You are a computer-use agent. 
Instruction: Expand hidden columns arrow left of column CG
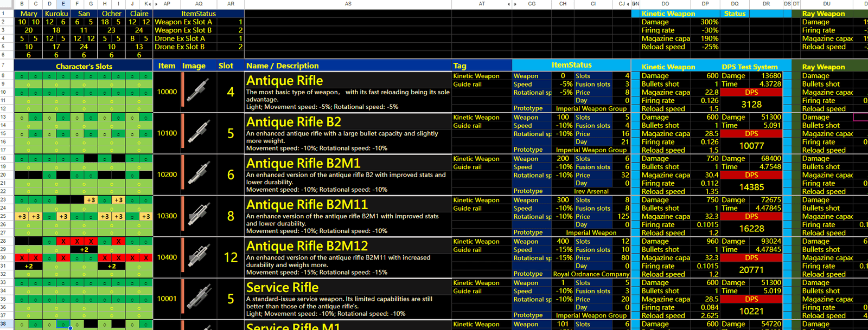[x=509, y=4]
